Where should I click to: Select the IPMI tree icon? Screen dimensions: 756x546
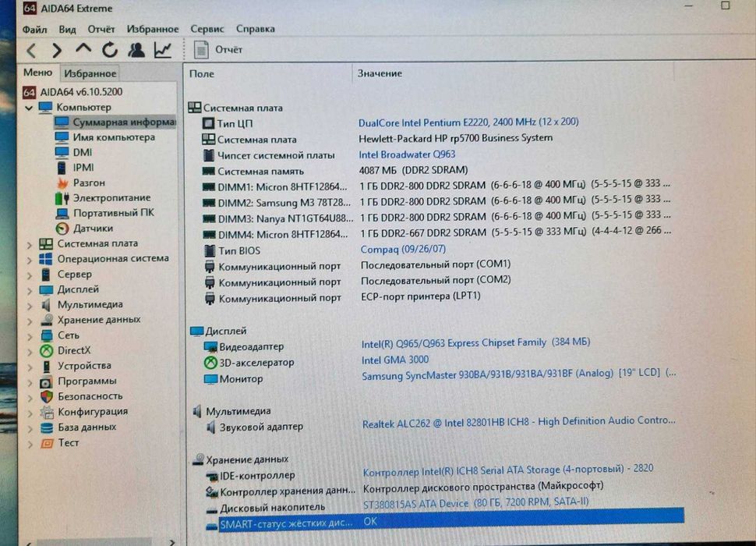(x=62, y=168)
